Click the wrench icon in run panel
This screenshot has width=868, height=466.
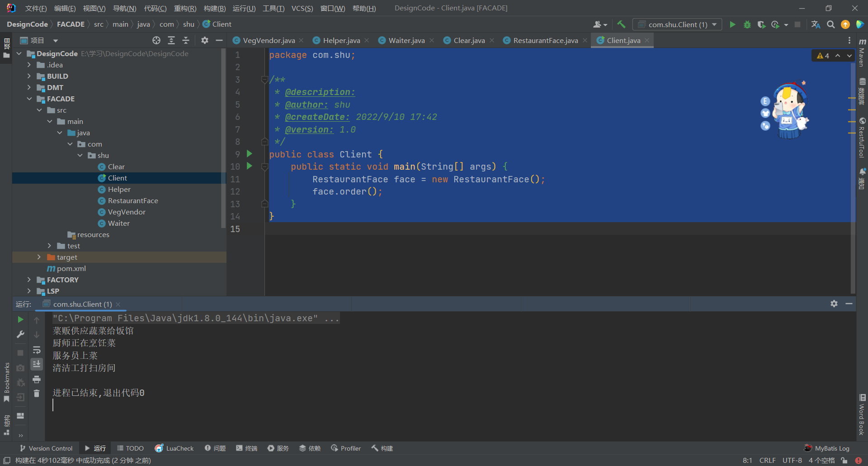20,334
